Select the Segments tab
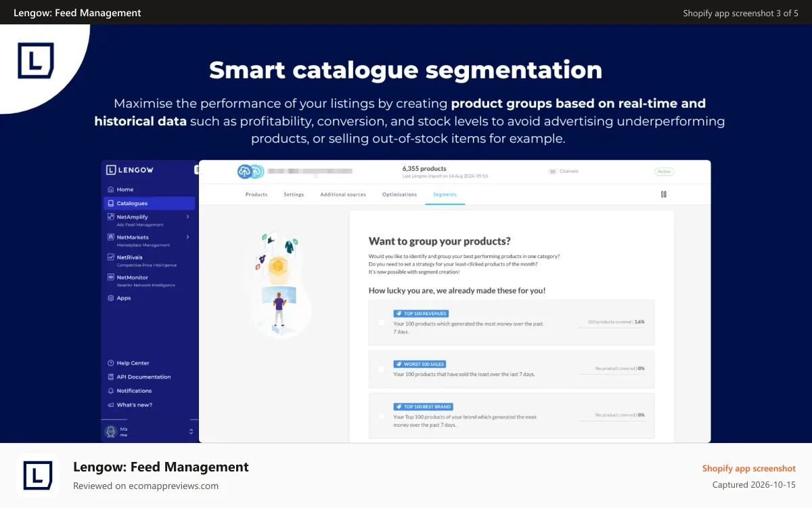Screen dimensions: 812x508 pos(445,194)
